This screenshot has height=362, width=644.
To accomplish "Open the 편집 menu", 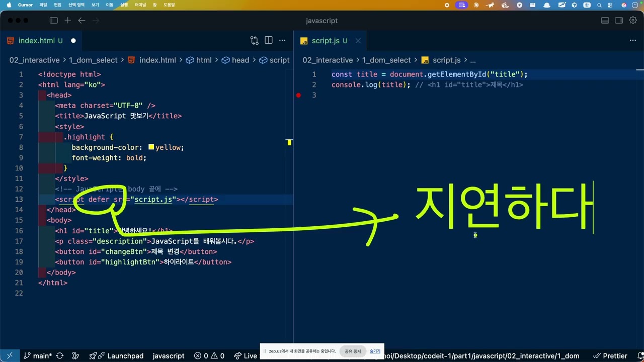I will [58, 5].
